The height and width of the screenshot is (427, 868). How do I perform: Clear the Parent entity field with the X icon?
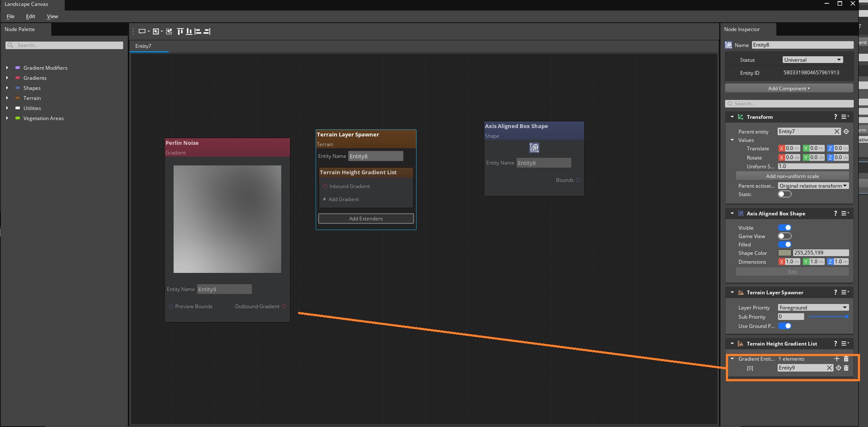837,131
